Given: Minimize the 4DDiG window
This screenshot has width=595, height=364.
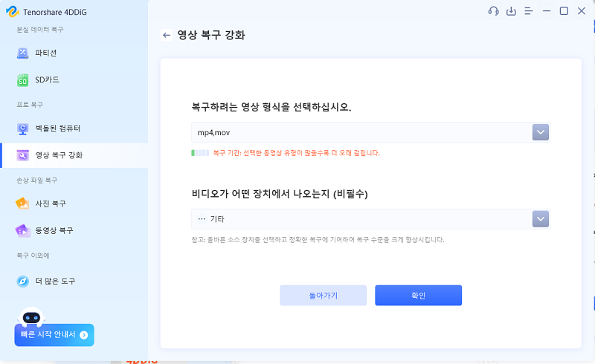Looking at the screenshot, I should point(547,11).
